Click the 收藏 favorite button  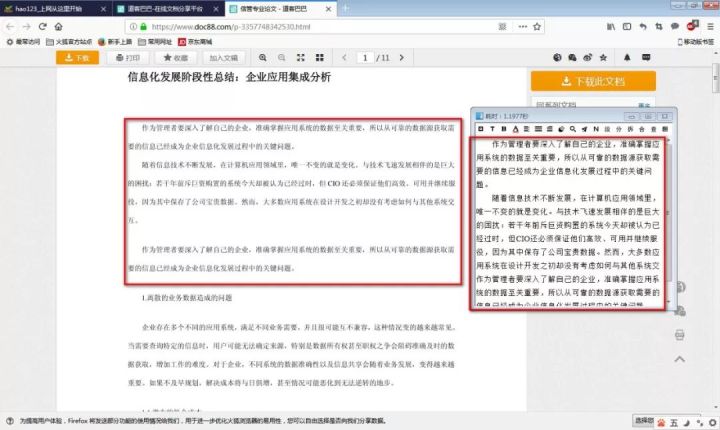(x=176, y=58)
